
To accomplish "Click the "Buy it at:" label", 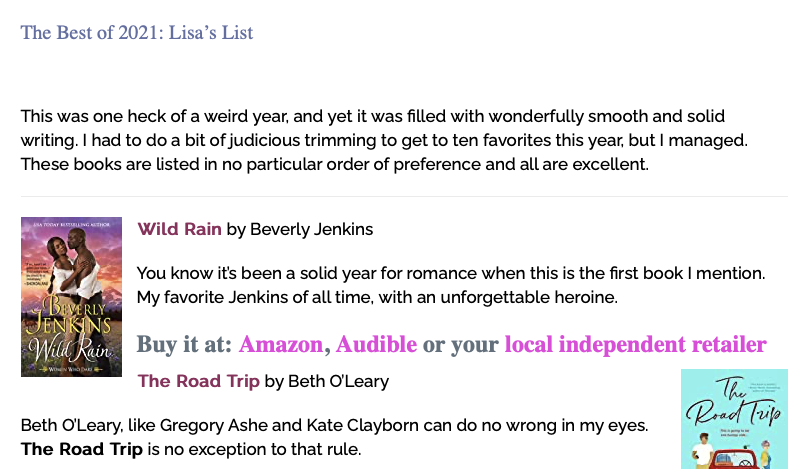I will click(185, 345).
